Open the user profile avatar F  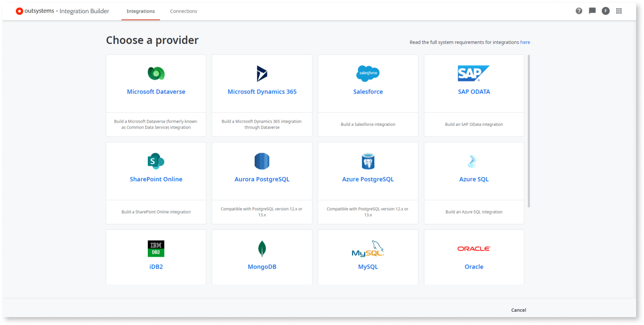tap(605, 11)
